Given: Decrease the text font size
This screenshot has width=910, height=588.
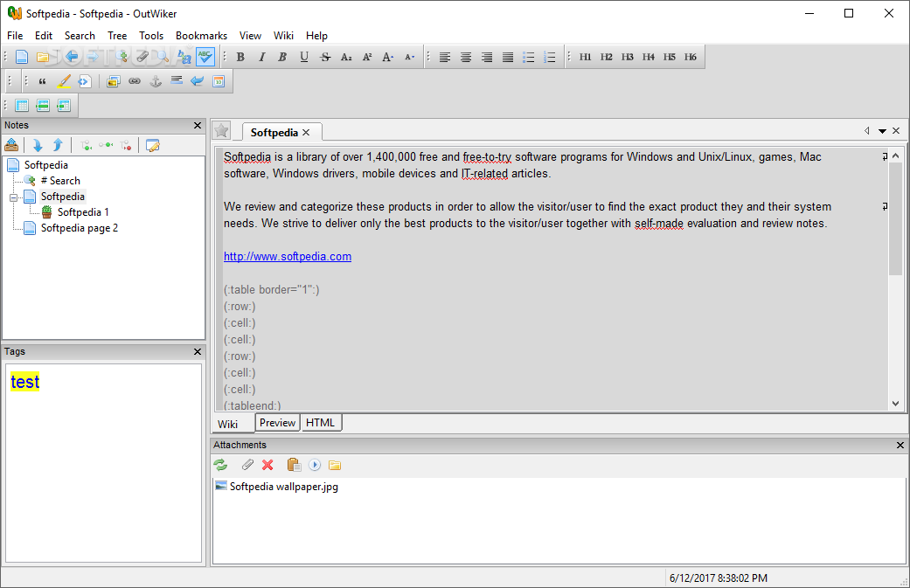Looking at the screenshot, I should click(410, 57).
